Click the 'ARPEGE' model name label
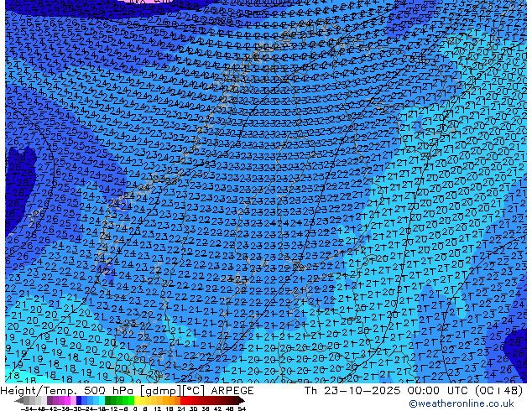 pyautogui.click(x=232, y=391)
